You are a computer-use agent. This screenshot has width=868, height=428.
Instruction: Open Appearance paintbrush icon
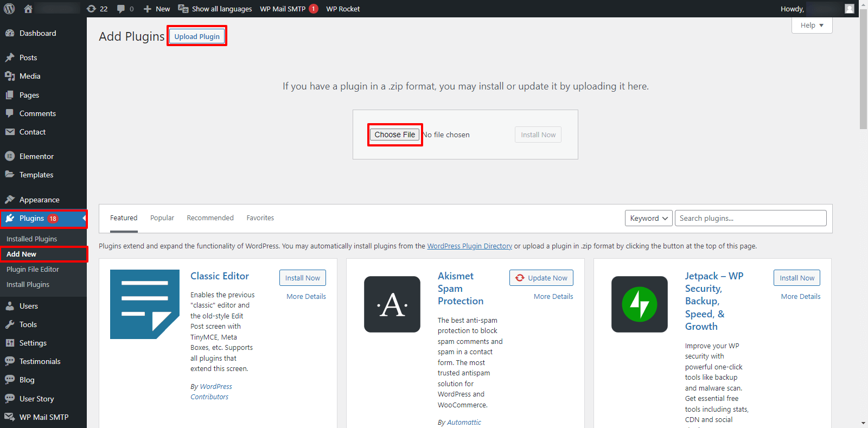point(10,200)
